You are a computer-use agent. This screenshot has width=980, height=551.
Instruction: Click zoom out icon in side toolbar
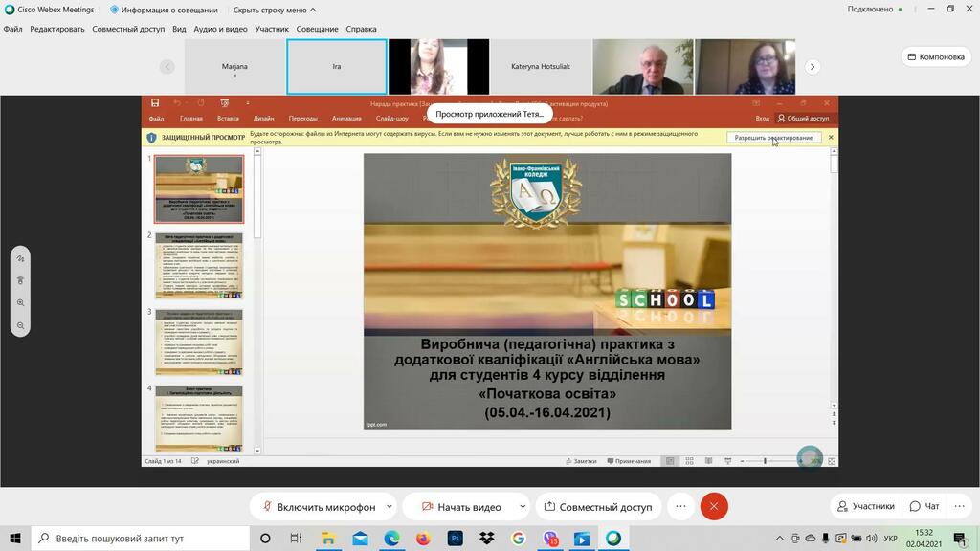21,325
